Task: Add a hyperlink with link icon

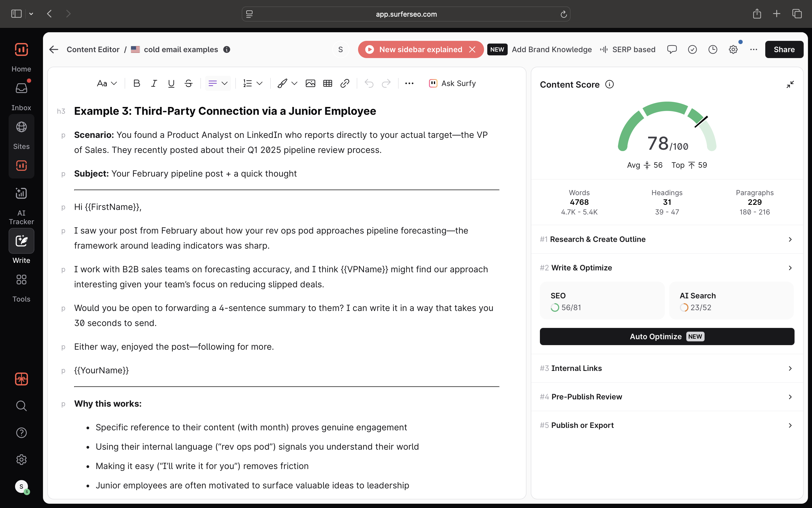Action: [345, 83]
